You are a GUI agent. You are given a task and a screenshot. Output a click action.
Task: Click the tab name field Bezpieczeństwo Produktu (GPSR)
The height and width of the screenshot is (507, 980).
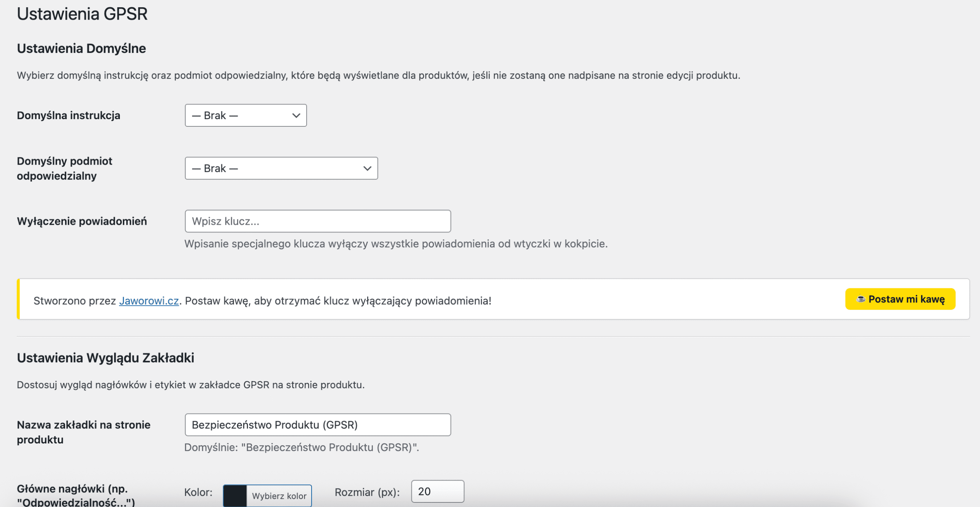(317, 425)
